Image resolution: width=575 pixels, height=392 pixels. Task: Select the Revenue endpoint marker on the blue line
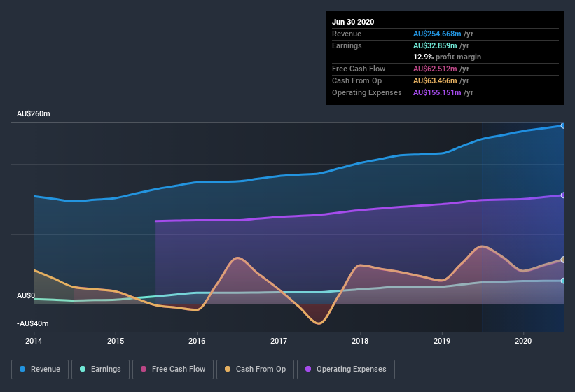(563, 126)
